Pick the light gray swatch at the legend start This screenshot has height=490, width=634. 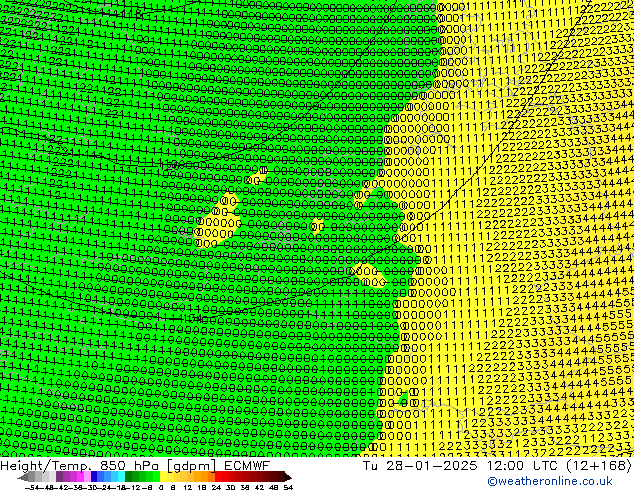[53, 476]
